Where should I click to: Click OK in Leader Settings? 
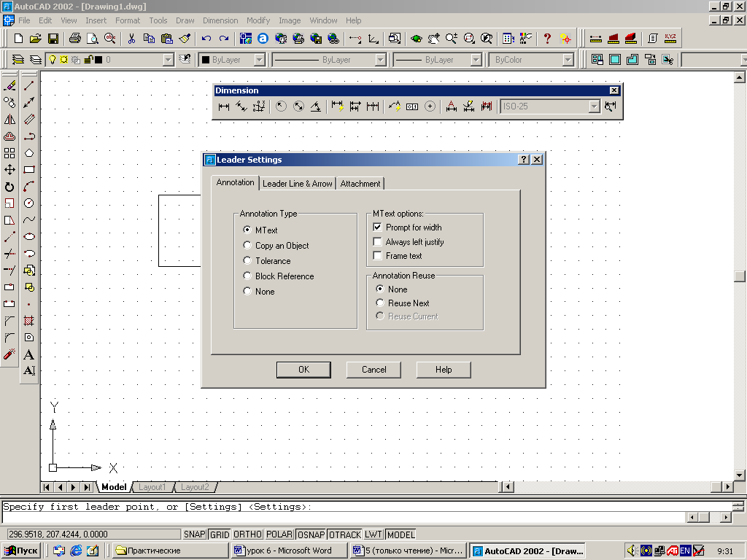(303, 370)
